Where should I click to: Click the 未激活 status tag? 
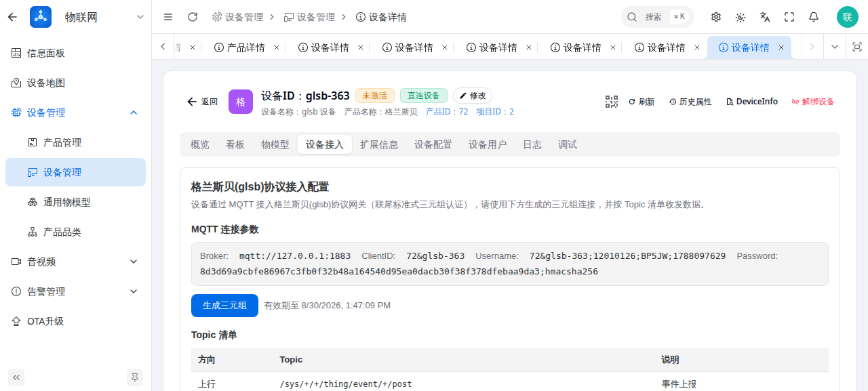375,96
